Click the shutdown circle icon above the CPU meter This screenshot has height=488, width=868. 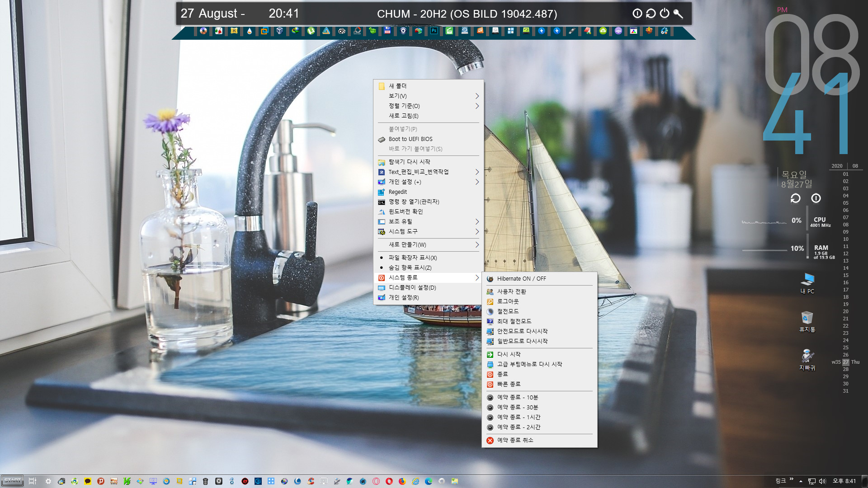[816, 198]
